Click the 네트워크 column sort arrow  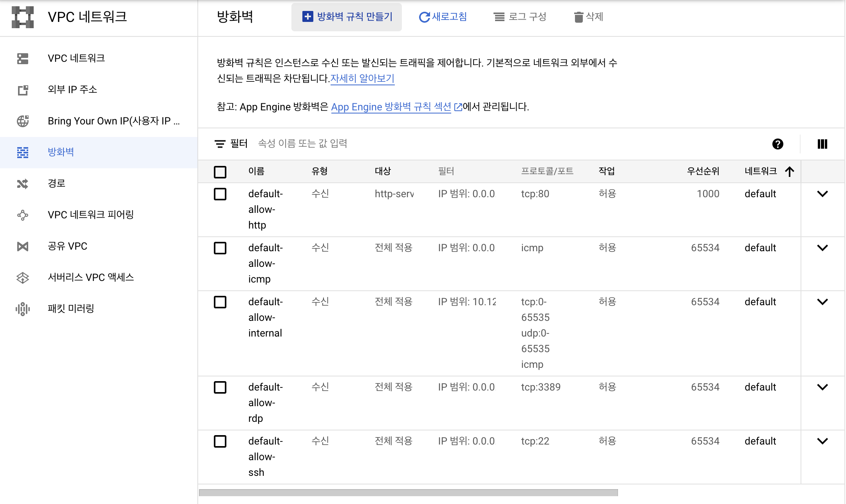(790, 171)
